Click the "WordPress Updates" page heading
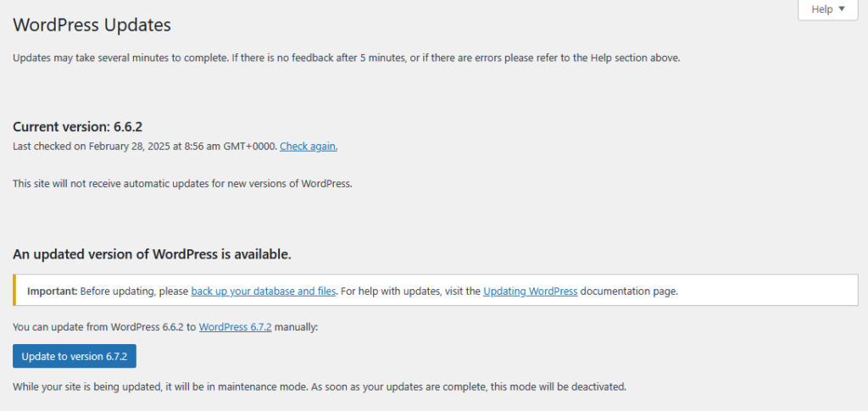Screen dimensions: 868x411 (92, 25)
